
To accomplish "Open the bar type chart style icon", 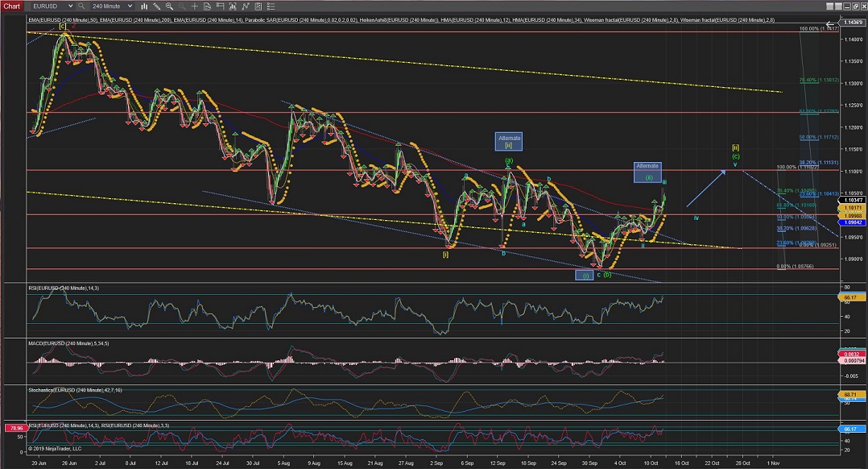I will click(x=144, y=6).
